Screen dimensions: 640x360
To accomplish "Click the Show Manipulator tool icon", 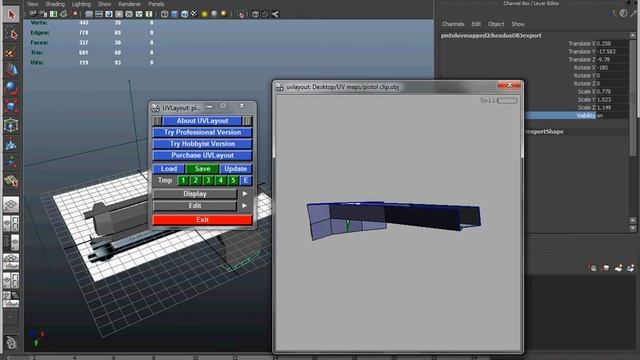I will click(x=11, y=162).
